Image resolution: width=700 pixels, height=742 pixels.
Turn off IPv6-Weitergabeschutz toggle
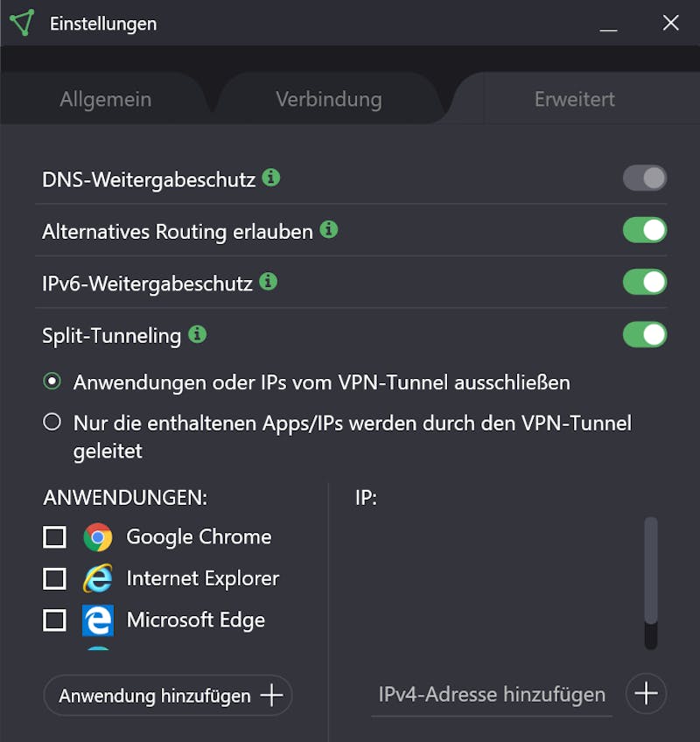click(x=645, y=283)
